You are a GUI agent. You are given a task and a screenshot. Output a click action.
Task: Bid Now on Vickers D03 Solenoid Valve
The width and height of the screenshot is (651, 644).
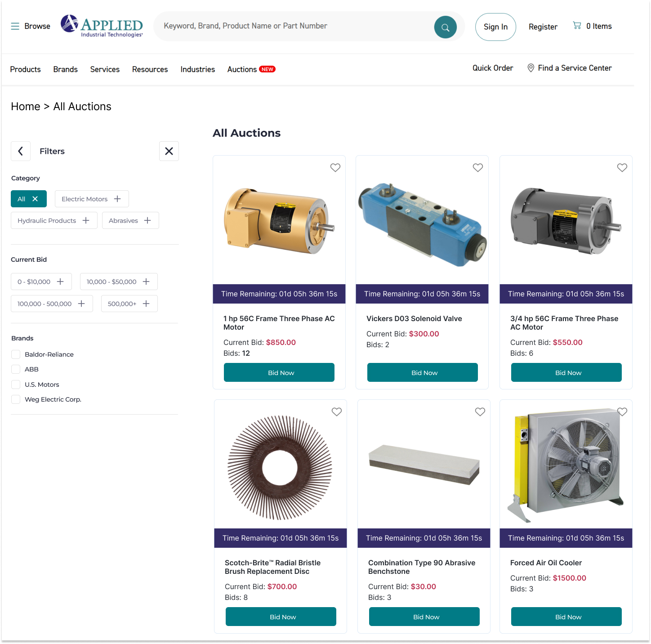click(x=423, y=372)
